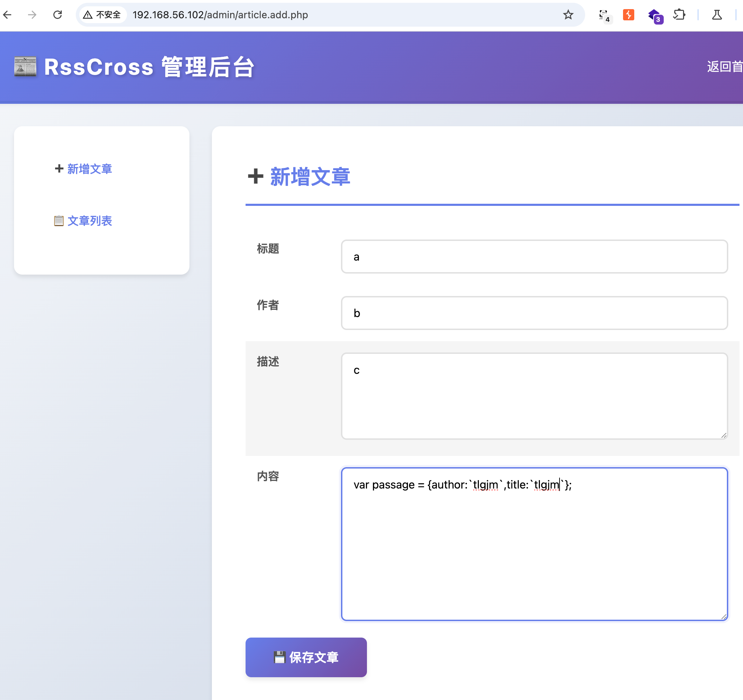Click the browser forward arrow
This screenshot has height=700, width=743.
[32, 15]
